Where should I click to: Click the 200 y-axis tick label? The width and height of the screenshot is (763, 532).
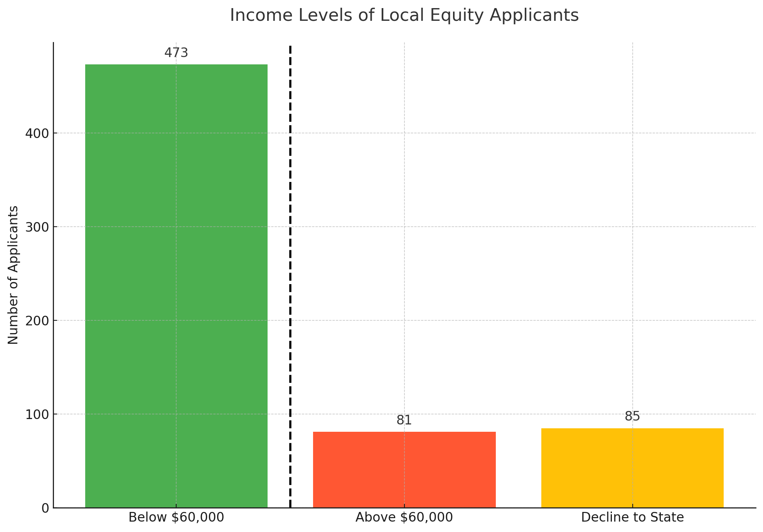[x=37, y=321]
